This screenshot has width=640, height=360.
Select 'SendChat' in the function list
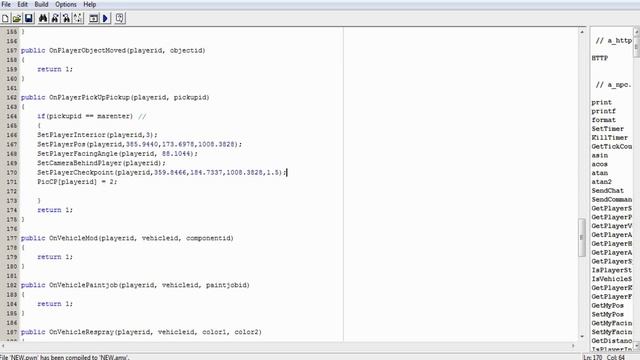tap(608, 191)
